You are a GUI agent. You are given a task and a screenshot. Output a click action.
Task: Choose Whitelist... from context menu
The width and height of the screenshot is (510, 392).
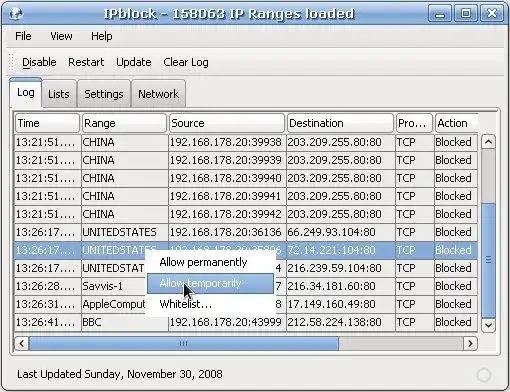210,304
